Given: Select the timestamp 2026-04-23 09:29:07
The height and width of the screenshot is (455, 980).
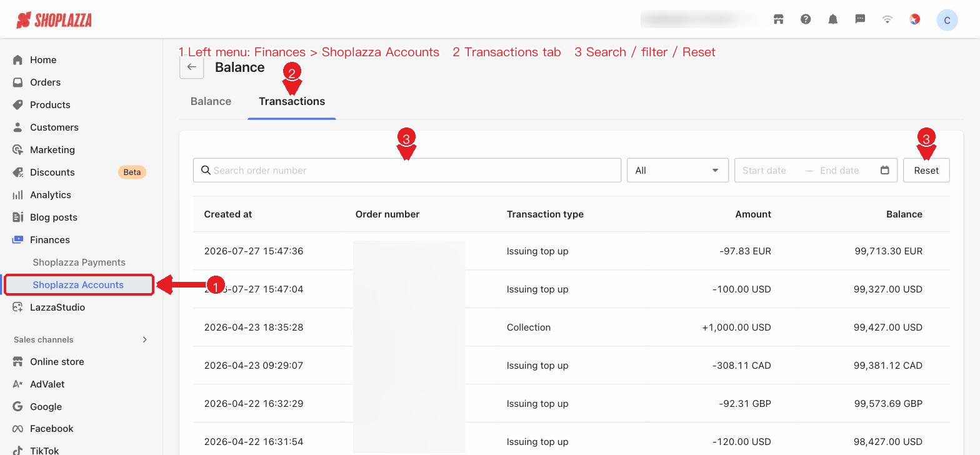Looking at the screenshot, I should click(x=254, y=366).
